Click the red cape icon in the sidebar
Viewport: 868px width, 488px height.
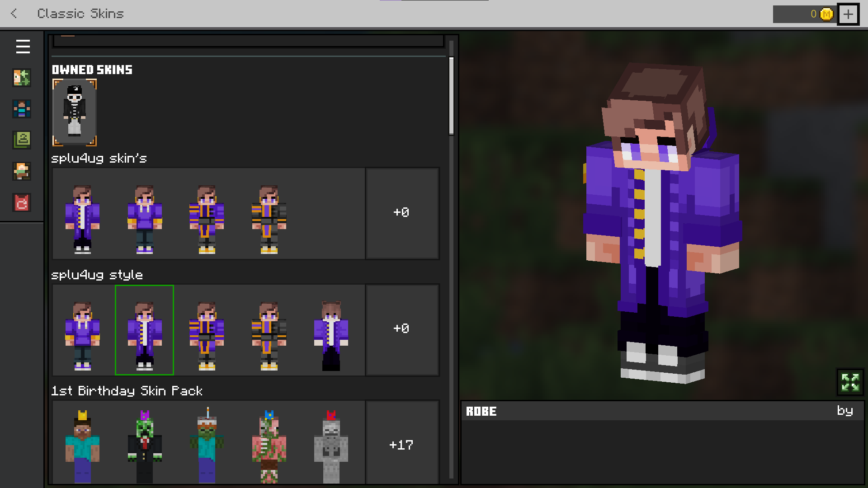[22, 203]
